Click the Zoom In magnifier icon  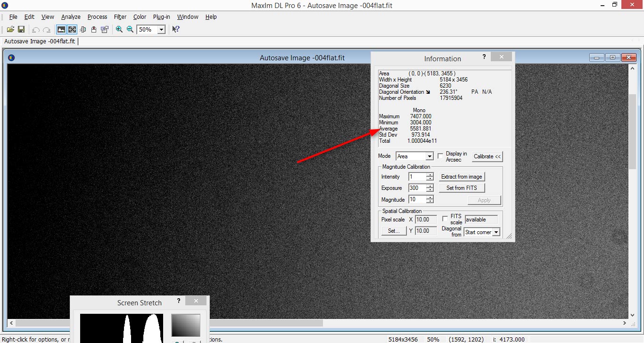click(119, 29)
